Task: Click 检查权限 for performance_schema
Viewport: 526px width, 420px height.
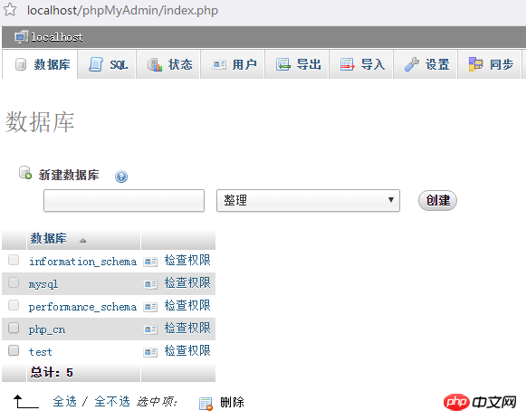Action: coord(187,306)
